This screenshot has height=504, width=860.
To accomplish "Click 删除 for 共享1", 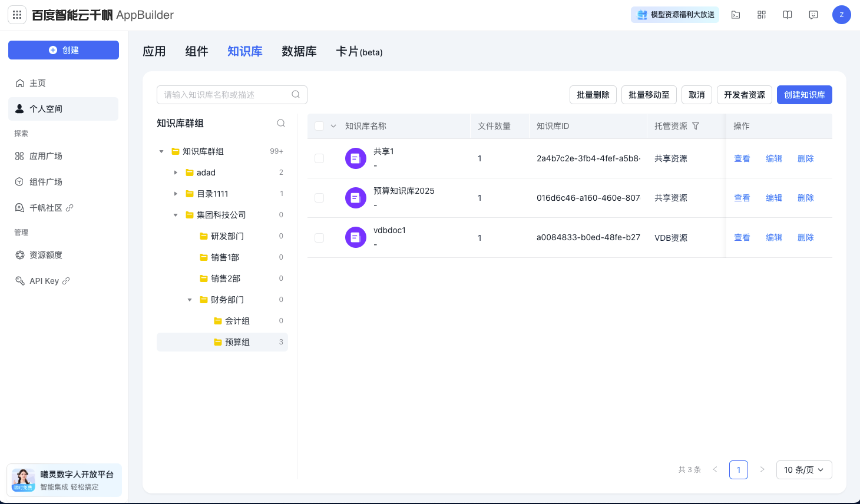I will tap(806, 158).
